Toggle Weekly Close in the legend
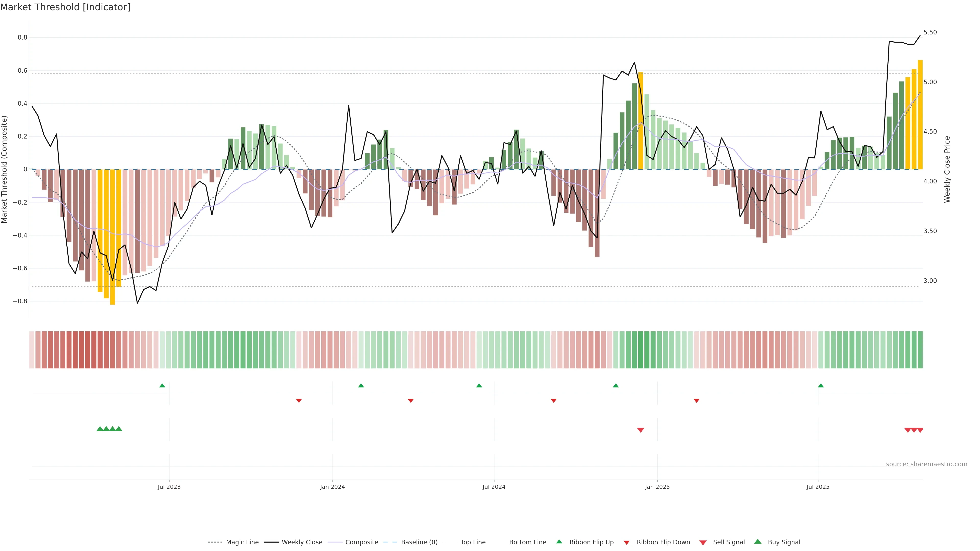 pyautogui.click(x=302, y=542)
